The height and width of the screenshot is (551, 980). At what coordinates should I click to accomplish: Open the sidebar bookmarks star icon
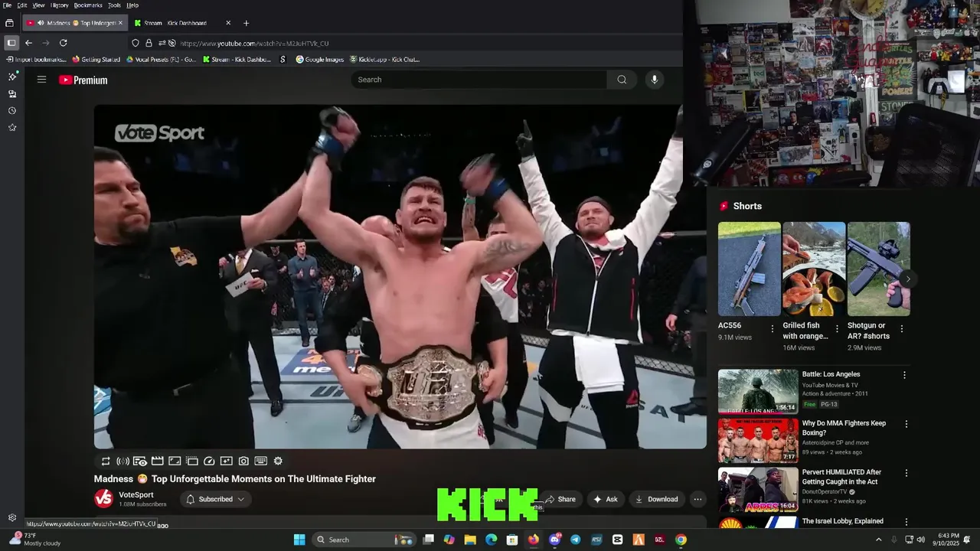pos(12,127)
